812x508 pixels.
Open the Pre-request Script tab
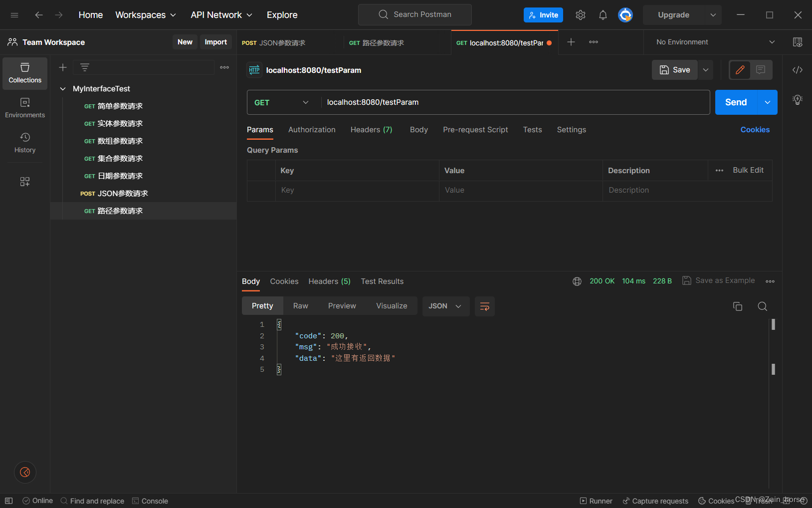(475, 130)
